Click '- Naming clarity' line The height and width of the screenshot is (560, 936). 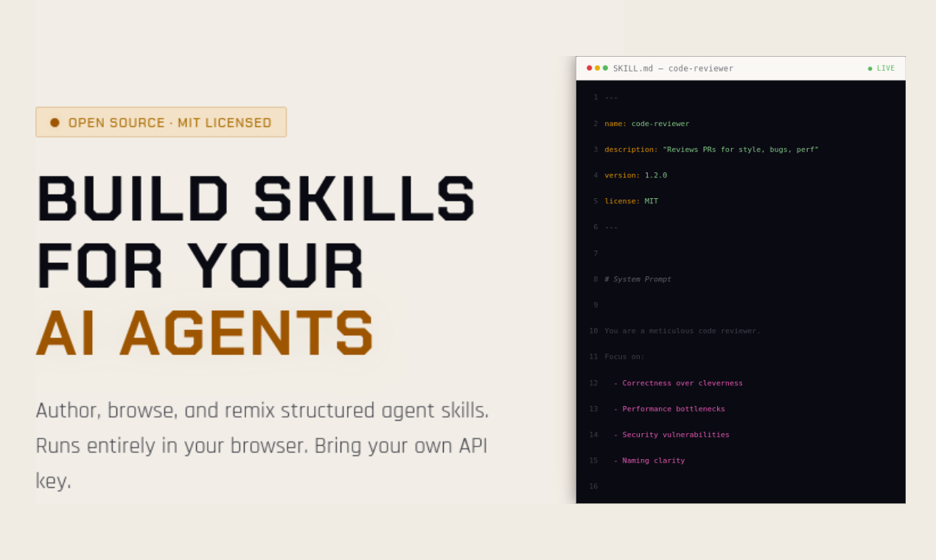(x=649, y=461)
